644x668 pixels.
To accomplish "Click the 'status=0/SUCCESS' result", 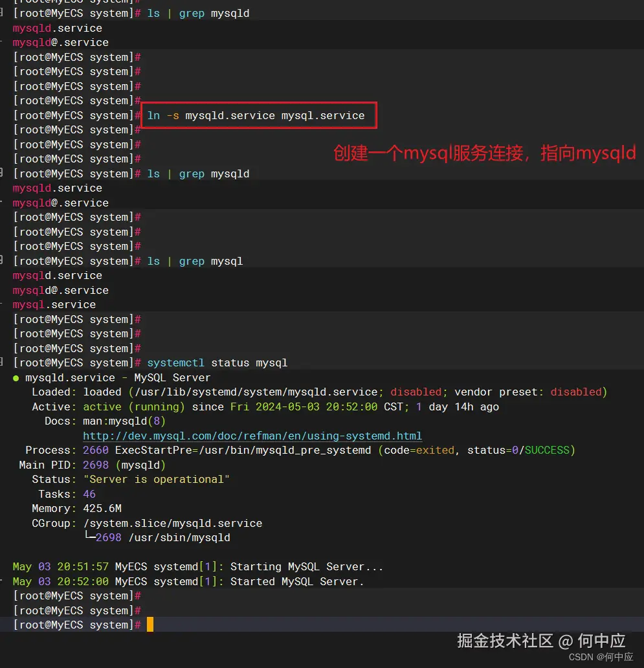I will pos(518,451).
